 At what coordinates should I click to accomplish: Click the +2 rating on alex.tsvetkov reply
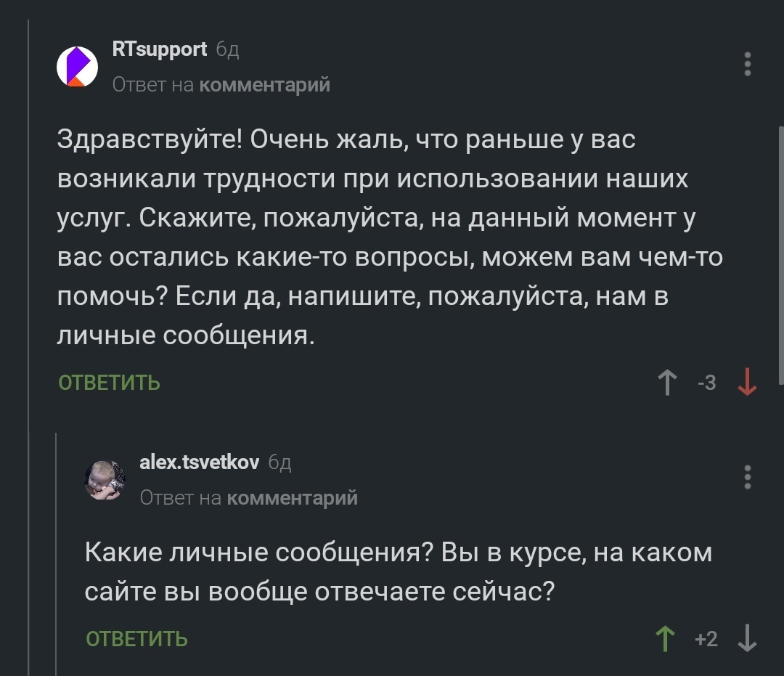coord(706,639)
